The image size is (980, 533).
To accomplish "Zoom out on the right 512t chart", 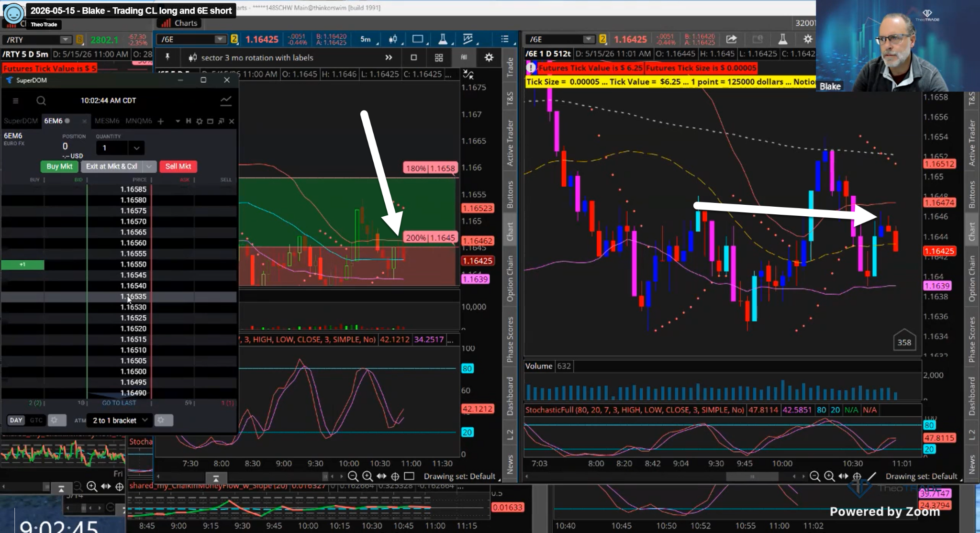I will coord(815,476).
